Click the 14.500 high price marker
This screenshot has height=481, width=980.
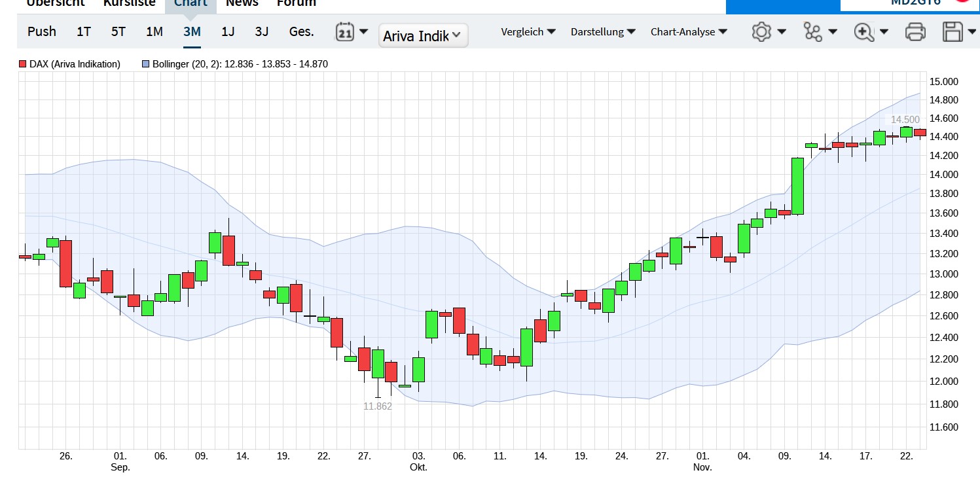pyautogui.click(x=905, y=120)
